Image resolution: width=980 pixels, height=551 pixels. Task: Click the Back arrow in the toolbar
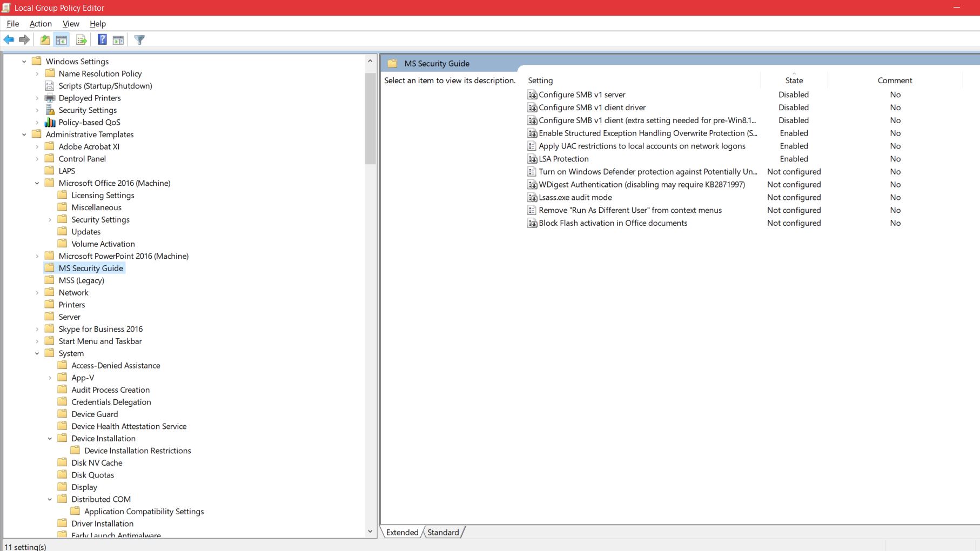pyautogui.click(x=9, y=39)
